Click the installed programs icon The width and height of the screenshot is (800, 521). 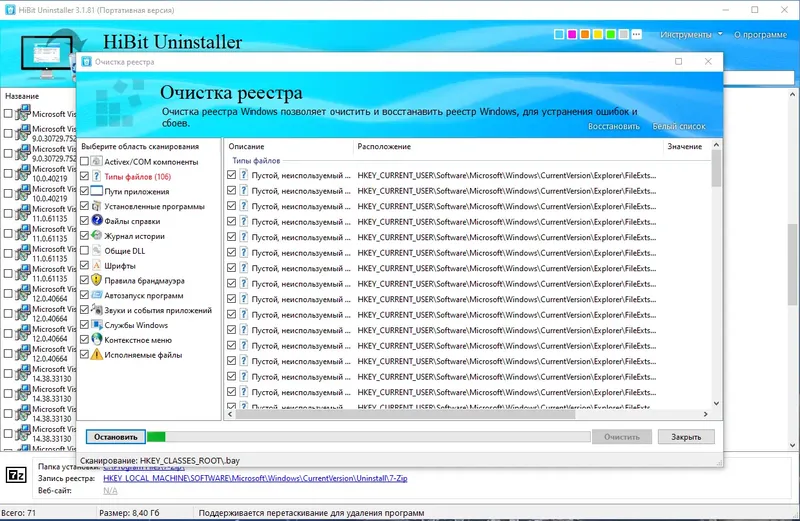click(96, 206)
